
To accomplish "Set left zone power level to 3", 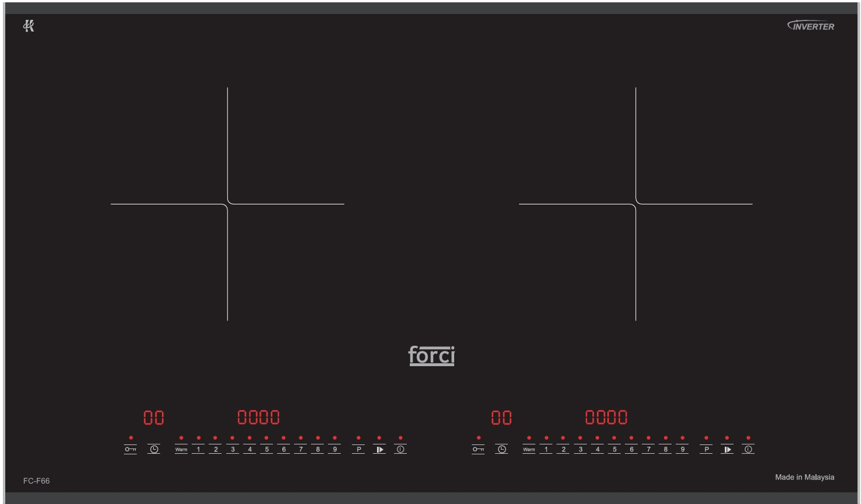I will click(233, 449).
